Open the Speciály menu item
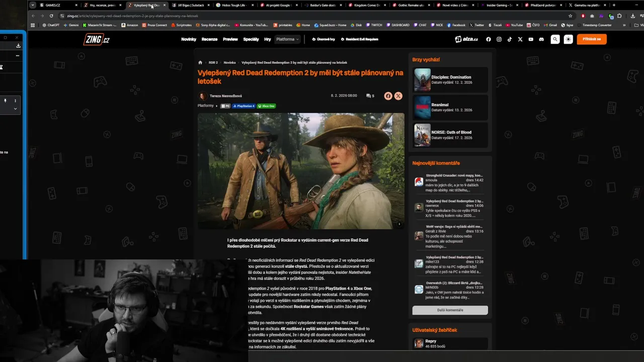Screen dimensions: 644x362 251,39
